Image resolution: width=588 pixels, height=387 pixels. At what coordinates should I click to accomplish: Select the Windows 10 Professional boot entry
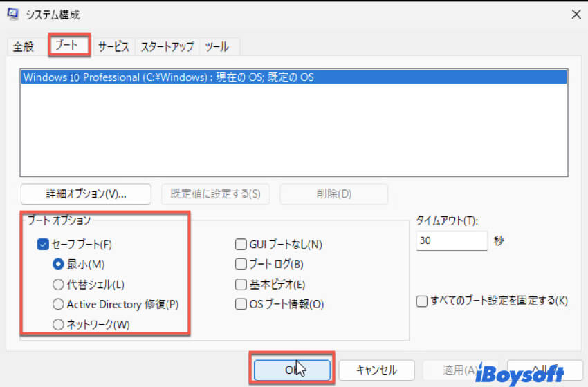(x=293, y=77)
